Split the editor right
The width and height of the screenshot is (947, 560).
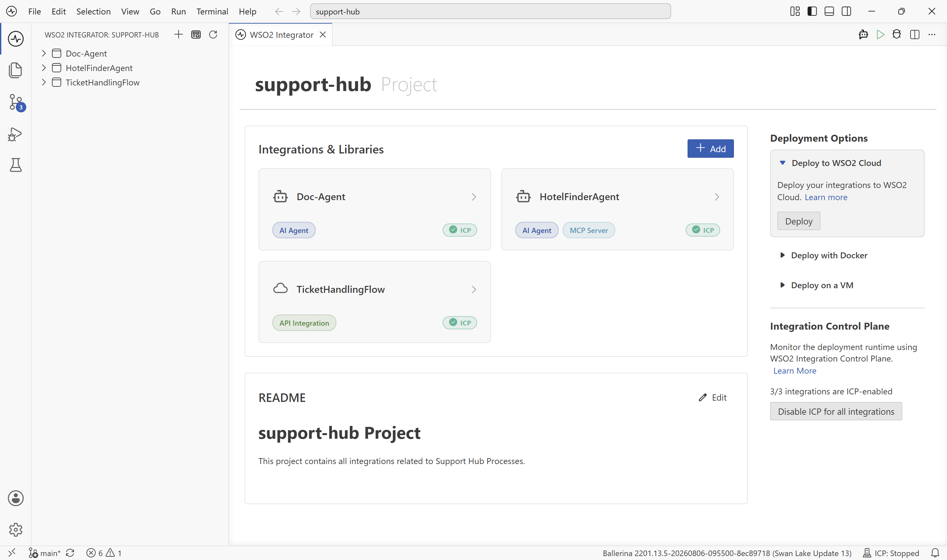pos(914,35)
